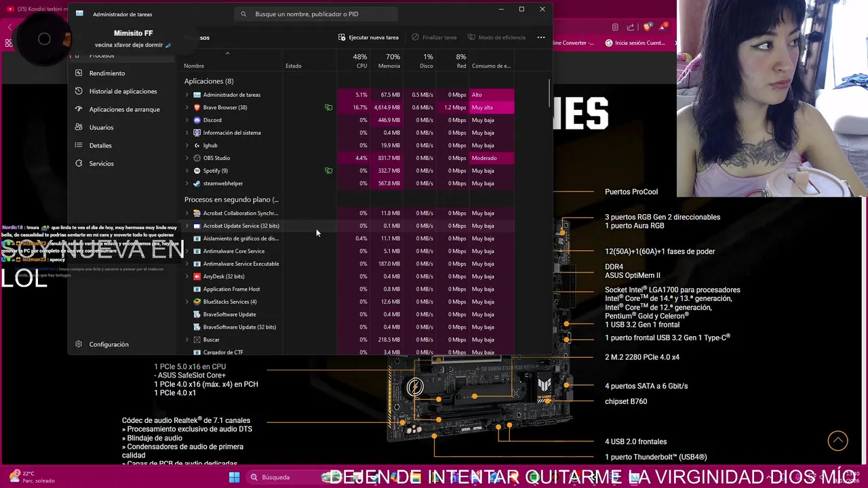Open the Aplicaciones de arranque tab
The width and height of the screenshot is (868, 488).
pyautogui.click(x=122, y=109)
